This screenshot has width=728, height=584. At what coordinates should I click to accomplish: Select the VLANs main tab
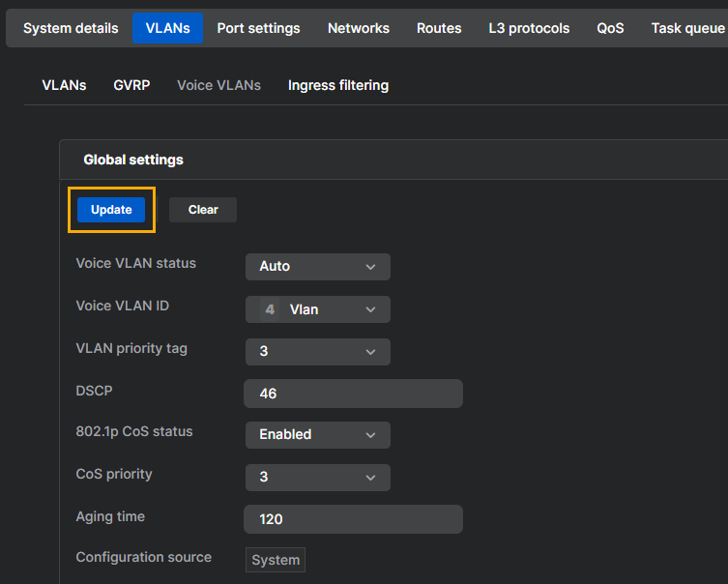[x=167, y=28]
